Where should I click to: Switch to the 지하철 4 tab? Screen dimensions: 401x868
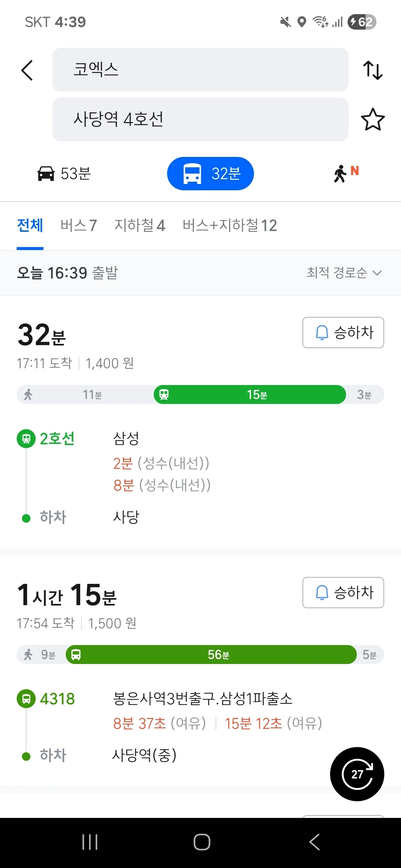coord(140,226)
